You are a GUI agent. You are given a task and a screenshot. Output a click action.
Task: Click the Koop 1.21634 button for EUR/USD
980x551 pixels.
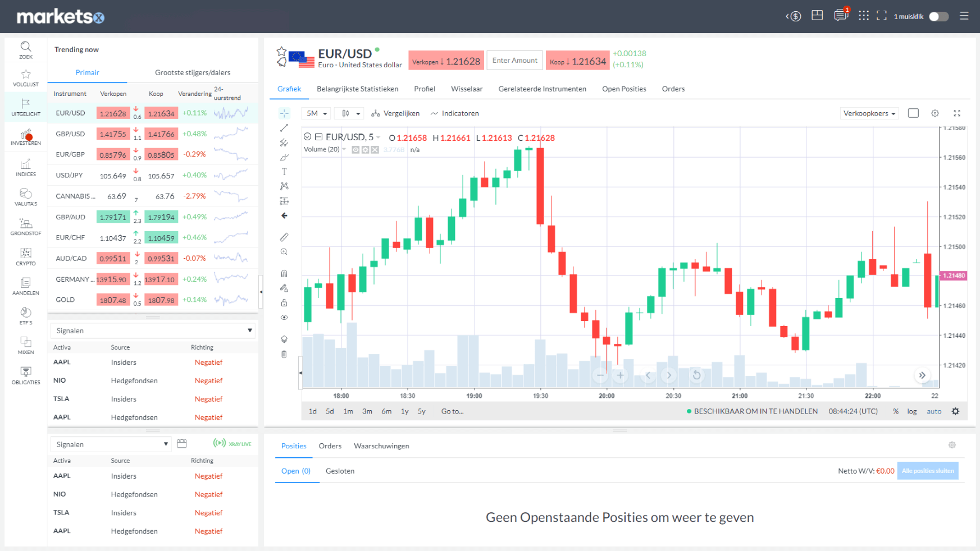click(x=577, y=60)
